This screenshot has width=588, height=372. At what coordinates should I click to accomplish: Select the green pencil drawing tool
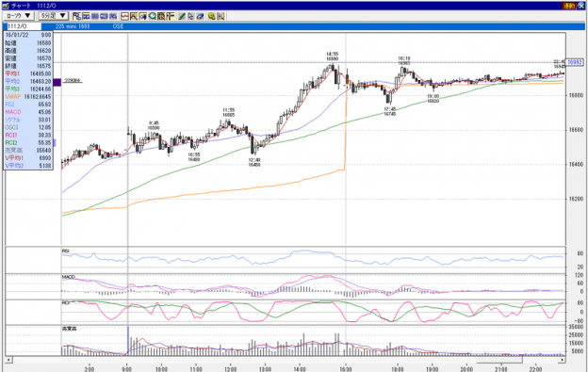(182, 16)
